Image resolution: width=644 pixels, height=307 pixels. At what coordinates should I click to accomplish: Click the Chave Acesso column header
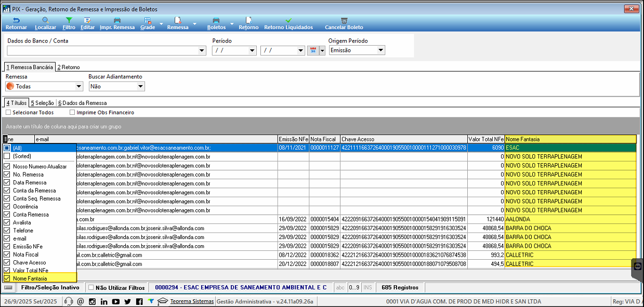tap(403, 139)
